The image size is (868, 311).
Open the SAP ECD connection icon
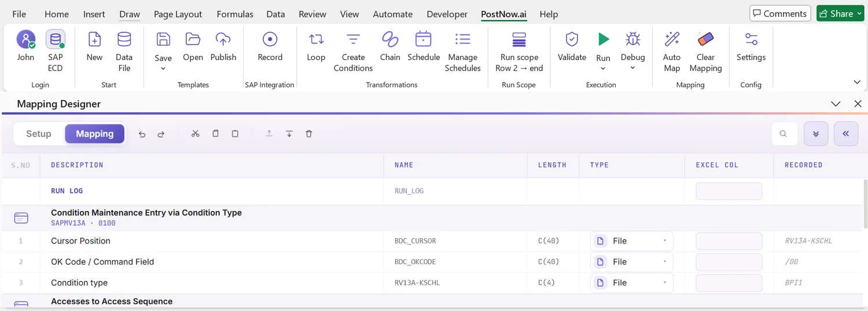click(56, 39)
